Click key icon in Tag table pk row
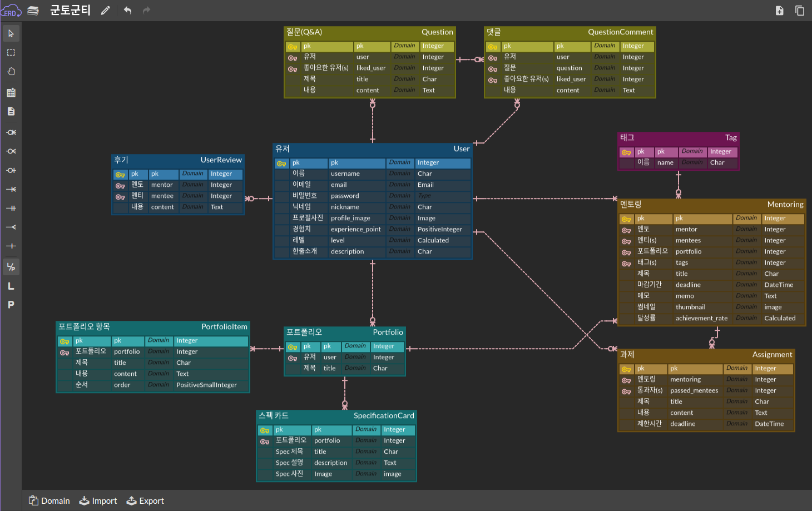Image resolution: width=812 pixels, height=511 pixels. coord(626,152)
